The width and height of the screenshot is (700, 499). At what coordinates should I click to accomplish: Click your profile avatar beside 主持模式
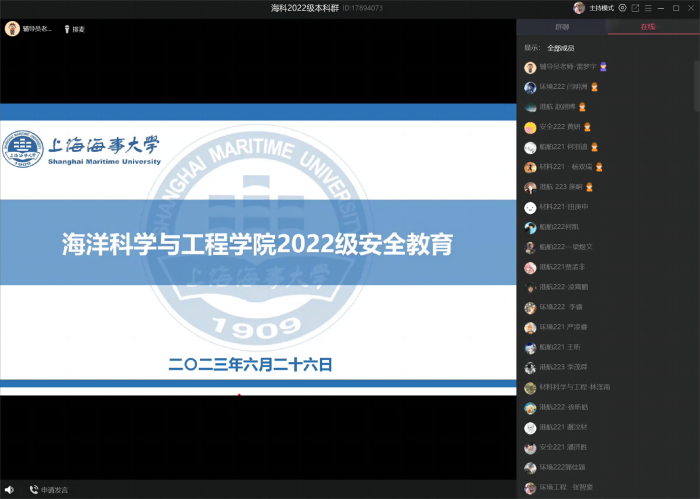(579, 8)
